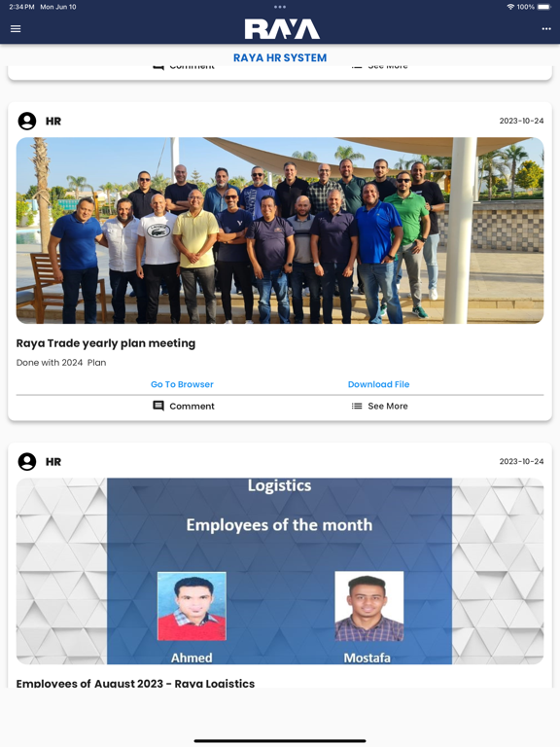Open the Go To Browser link
Viewport: 560px width, 747px height.
pyautogui.click(x=182, y=384)
